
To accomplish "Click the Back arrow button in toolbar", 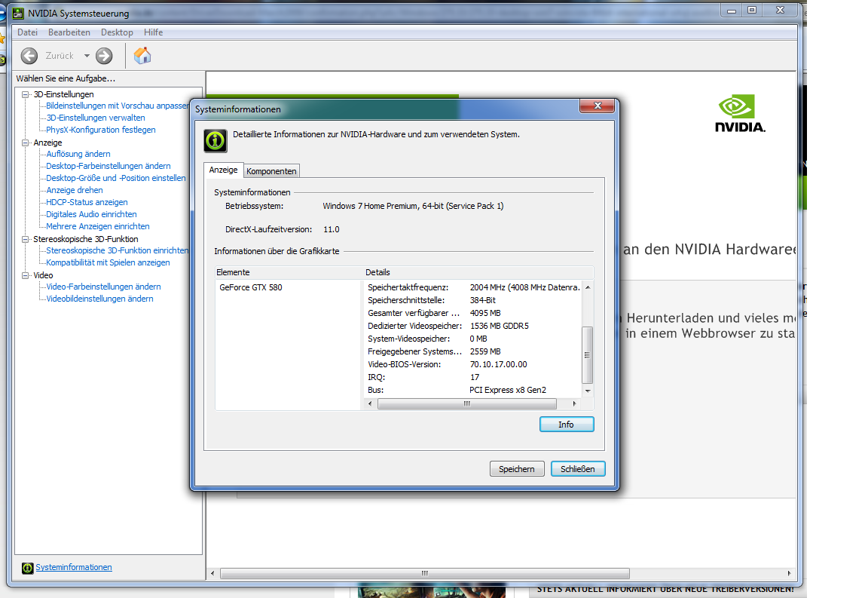I will [x=29, y=56].
